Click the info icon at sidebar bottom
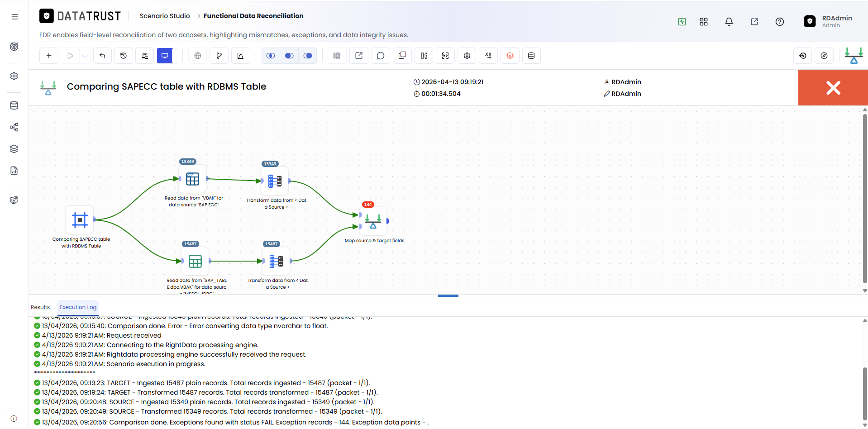Viewport: 868px width, 429px height. point(14,419)
